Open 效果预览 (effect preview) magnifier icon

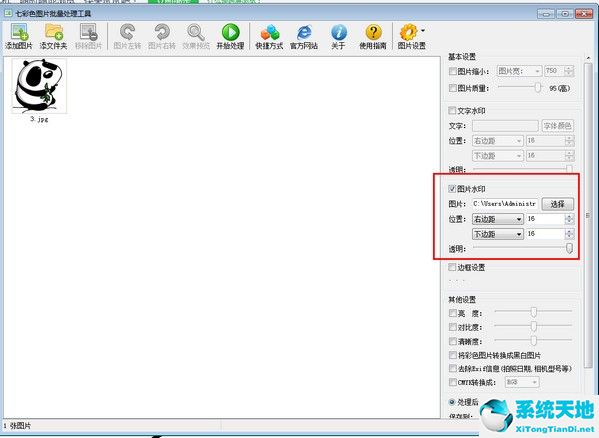[196, 32]
